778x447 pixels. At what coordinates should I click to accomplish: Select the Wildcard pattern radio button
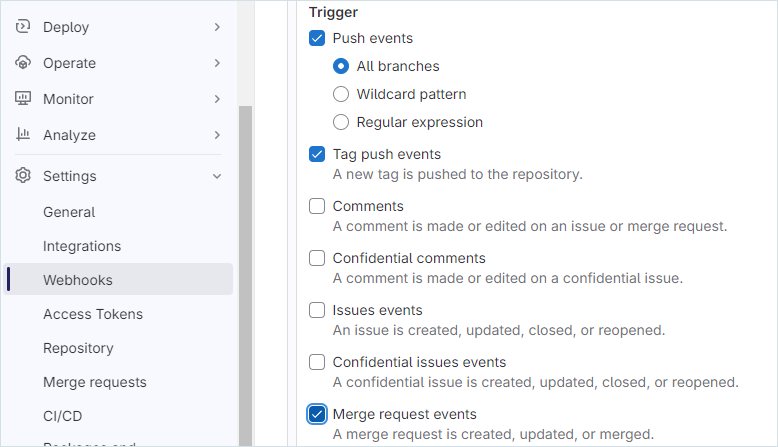[x=341, y=94]
